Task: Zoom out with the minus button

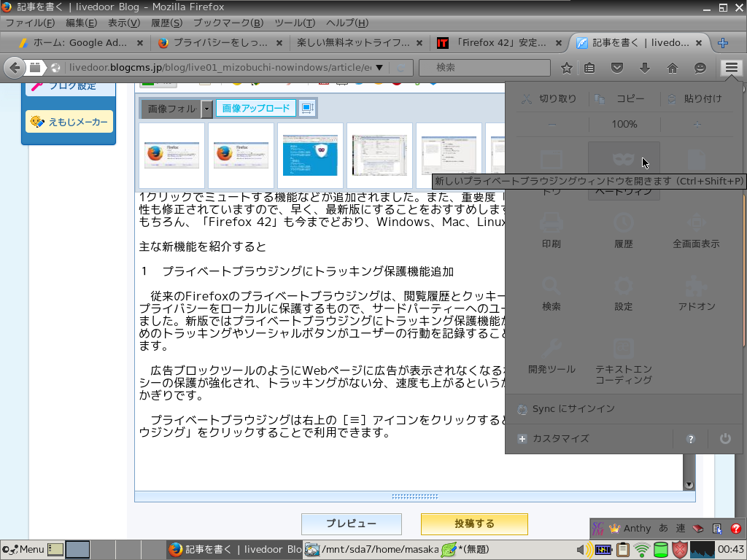Action: point(552,124)
